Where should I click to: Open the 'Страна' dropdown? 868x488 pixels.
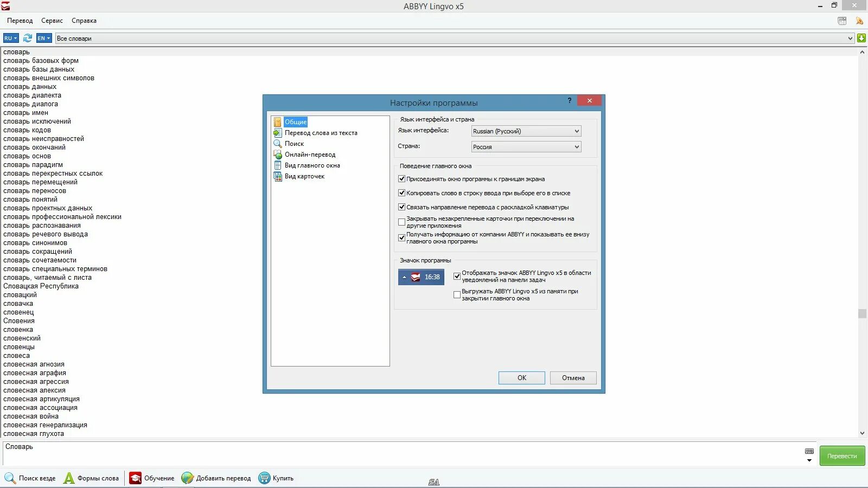click(526, 147)
